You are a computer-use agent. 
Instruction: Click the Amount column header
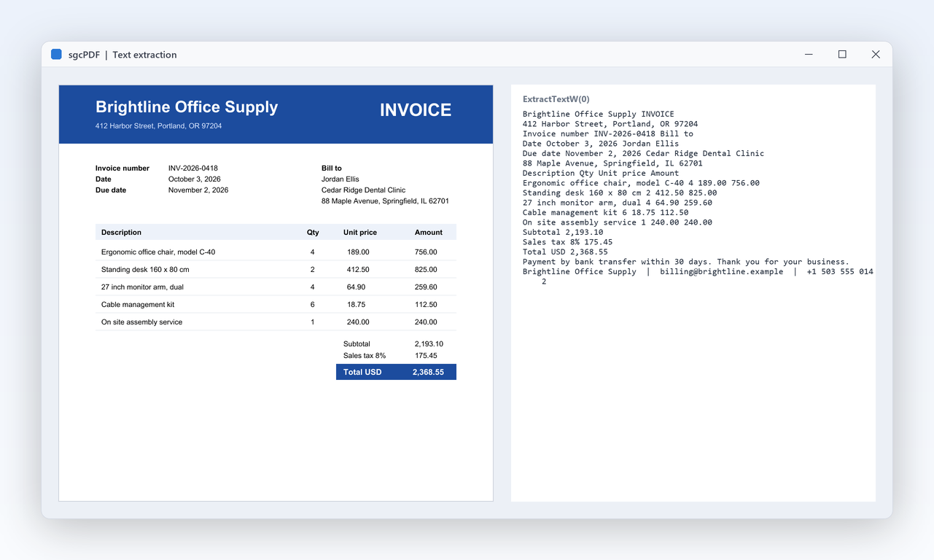[x=429, y=233]
